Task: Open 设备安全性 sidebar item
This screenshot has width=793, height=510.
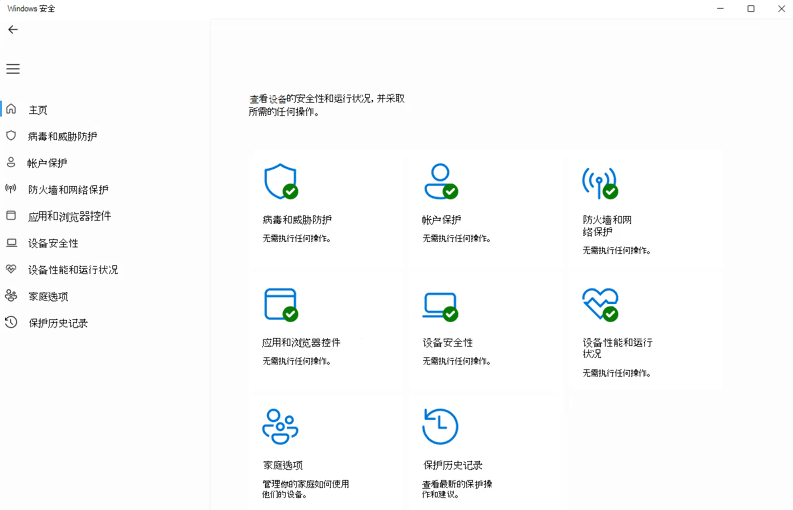Action: (53, 243)
